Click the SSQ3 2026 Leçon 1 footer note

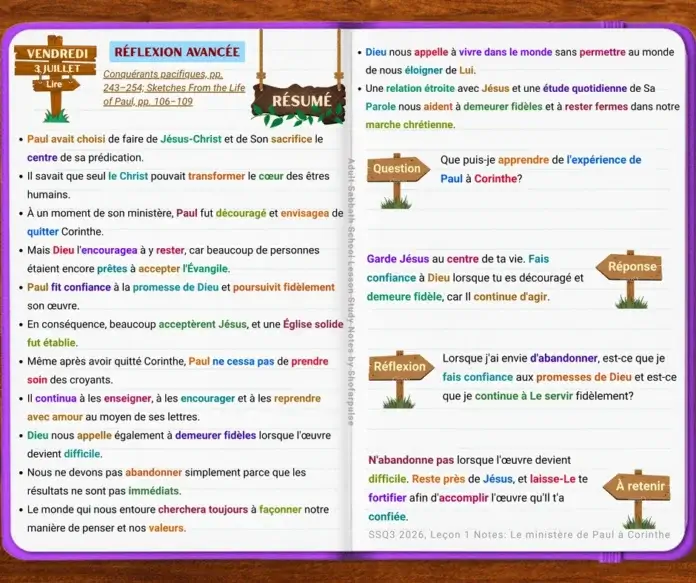point(519,535)
